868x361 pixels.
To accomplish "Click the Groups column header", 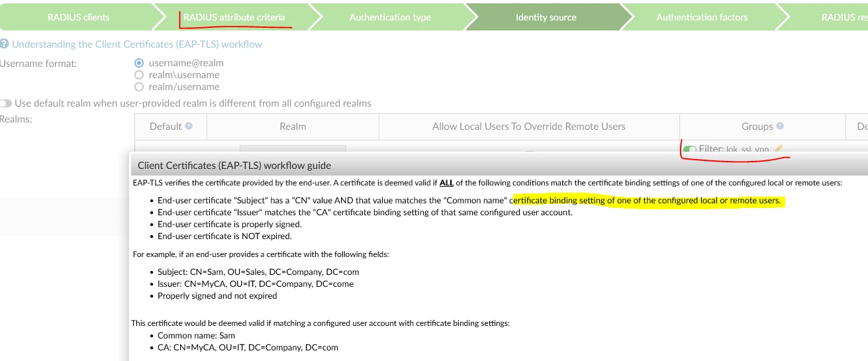I will click(762, 126).
